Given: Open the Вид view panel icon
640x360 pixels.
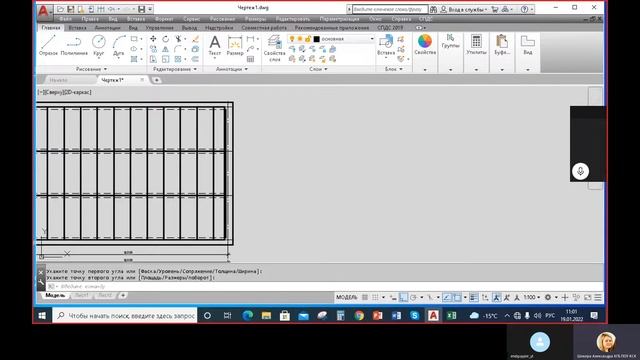Looking at the screenshot, I should (x=527, y=45).
